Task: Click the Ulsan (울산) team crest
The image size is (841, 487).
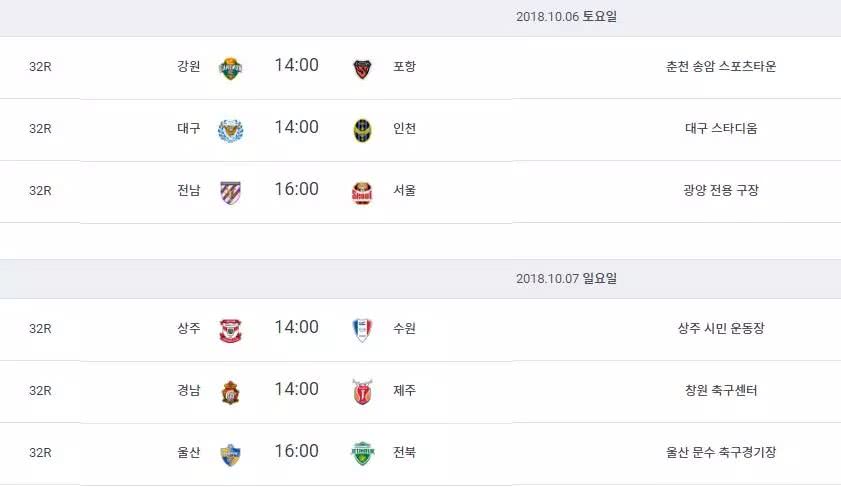Action: pyautogui.click(x=230, y=454)
